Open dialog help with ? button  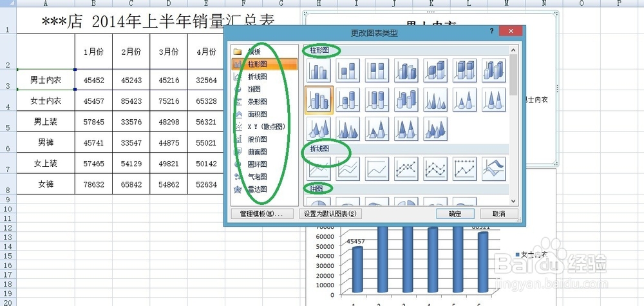491,31
